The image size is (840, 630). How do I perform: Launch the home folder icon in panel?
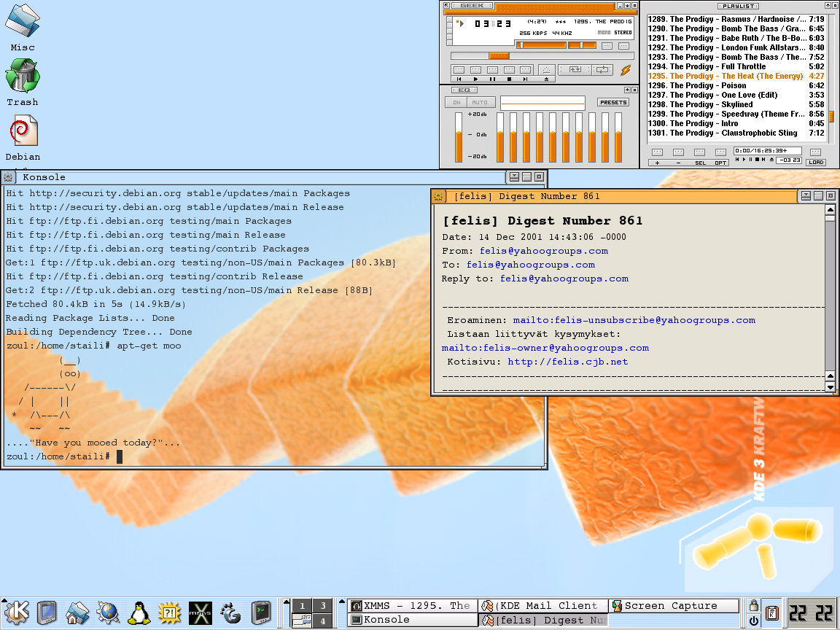[x=77, y=612]
